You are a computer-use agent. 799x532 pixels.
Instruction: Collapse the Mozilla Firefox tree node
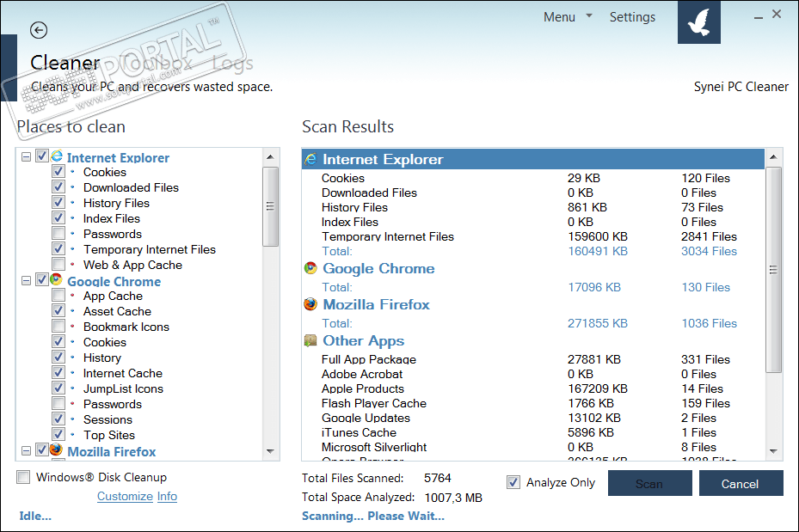pos(26,450)
